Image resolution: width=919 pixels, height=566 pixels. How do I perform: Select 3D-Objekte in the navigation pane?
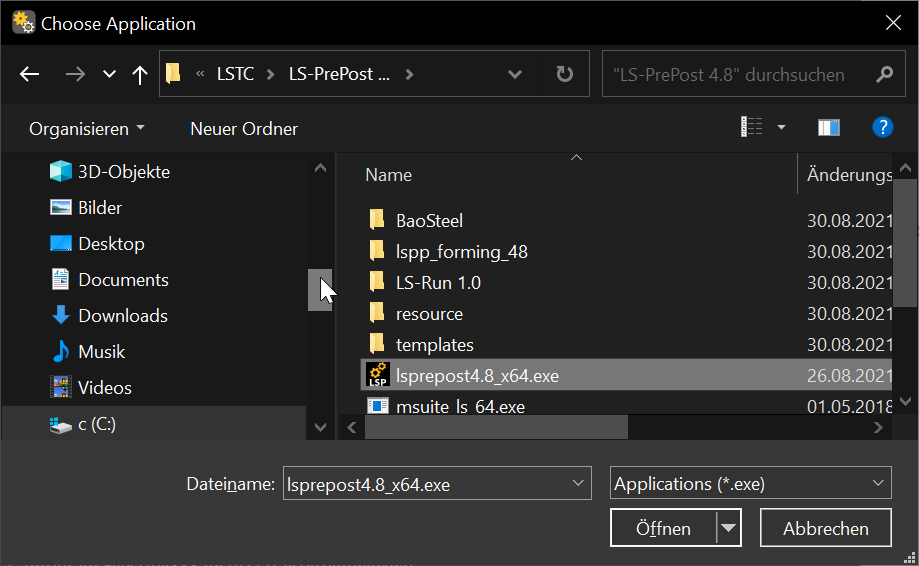click(x=124, y=172)
